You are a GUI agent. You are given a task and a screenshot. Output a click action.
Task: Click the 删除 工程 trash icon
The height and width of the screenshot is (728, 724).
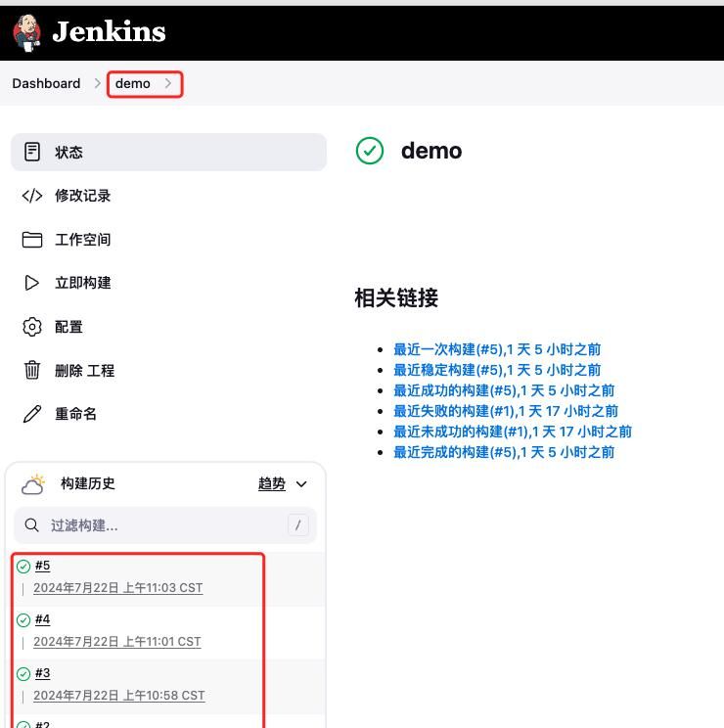coord(32,370)
